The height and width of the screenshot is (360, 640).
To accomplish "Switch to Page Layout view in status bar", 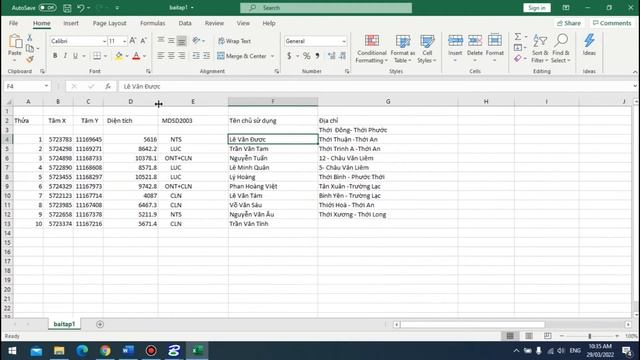I will point(529,336).
